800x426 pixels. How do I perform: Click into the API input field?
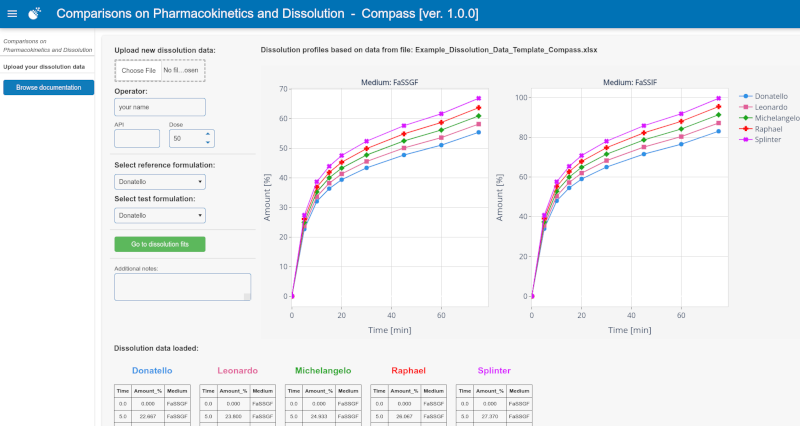(x=137, y=139)
